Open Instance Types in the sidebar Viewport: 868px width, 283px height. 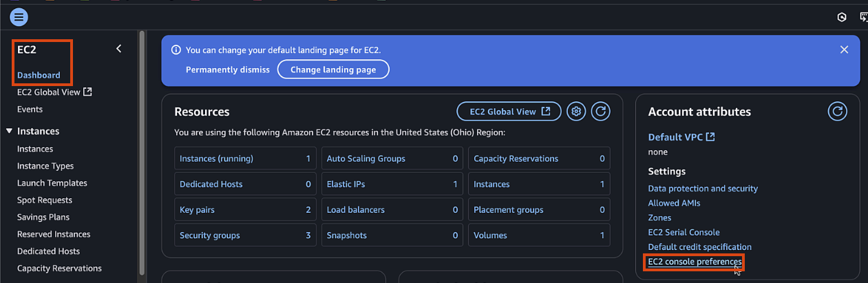coord(45,166)
